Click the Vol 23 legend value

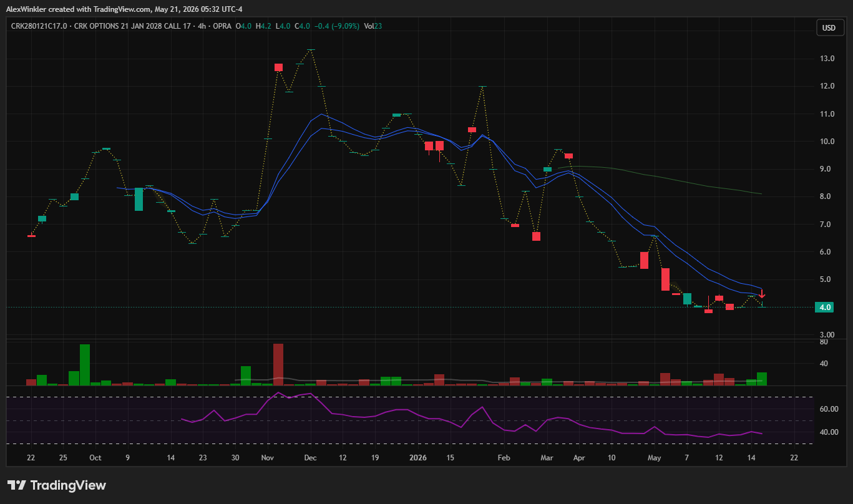click(x=373, y=26)
